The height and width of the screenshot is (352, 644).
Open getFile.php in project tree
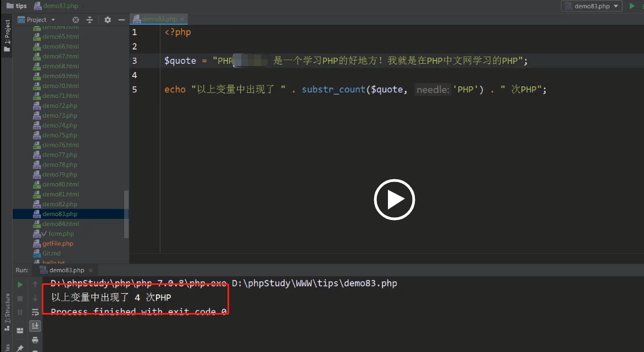coord(58,244)
